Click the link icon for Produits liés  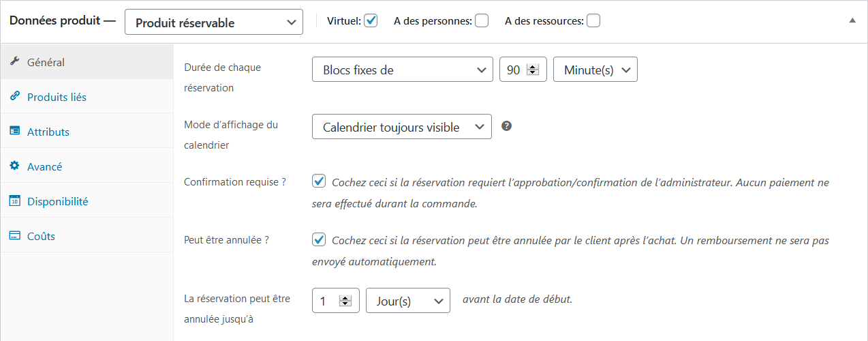14,97
